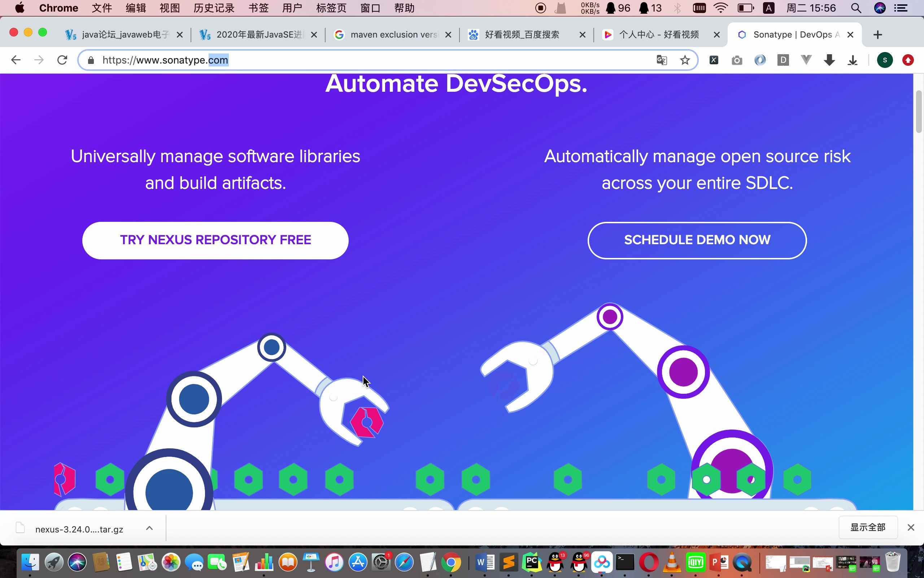Open Siri from the menu bar
Viewport: 924px width, 578px height.
tap(880, 8)
